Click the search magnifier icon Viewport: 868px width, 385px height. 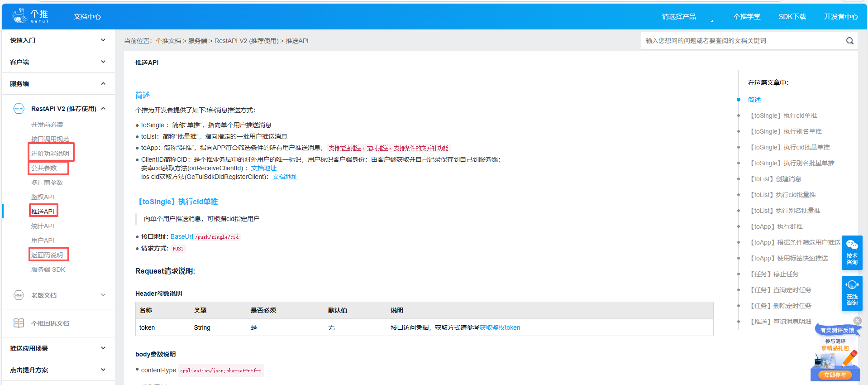click(850, 41)
